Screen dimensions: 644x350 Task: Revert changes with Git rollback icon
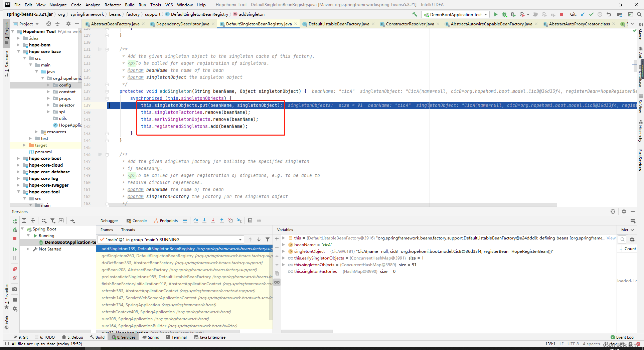click(x=609, y=14)
